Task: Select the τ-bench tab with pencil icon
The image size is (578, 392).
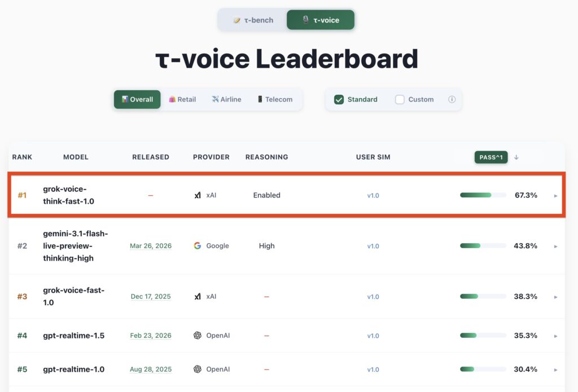Action: pos(252,19)
